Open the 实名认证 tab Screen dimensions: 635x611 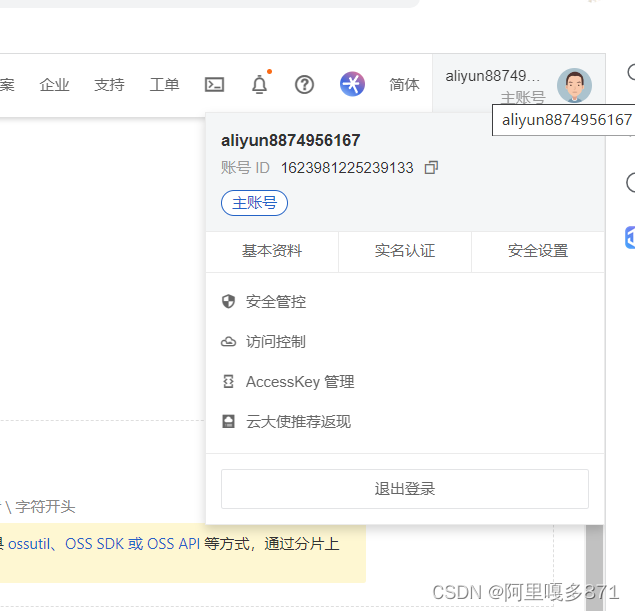(405, 251)
